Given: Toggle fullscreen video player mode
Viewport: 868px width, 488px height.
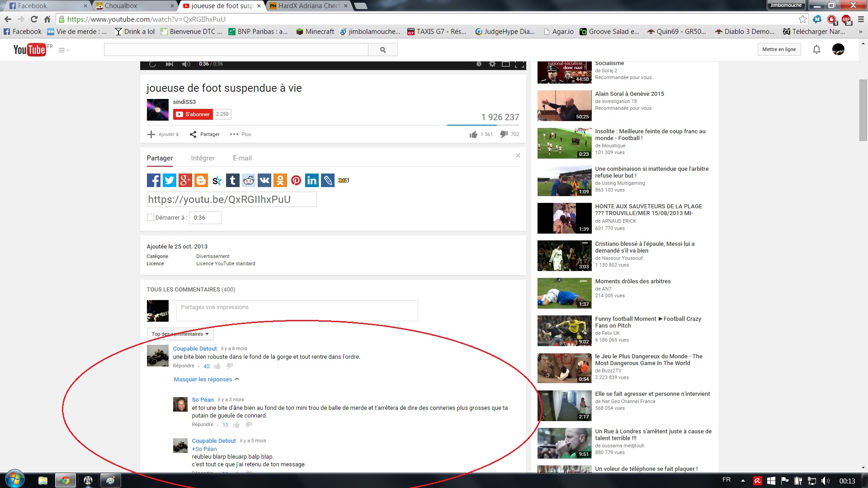Looking at the screenshot, I should pyautogui.click(x=520, y=64).
